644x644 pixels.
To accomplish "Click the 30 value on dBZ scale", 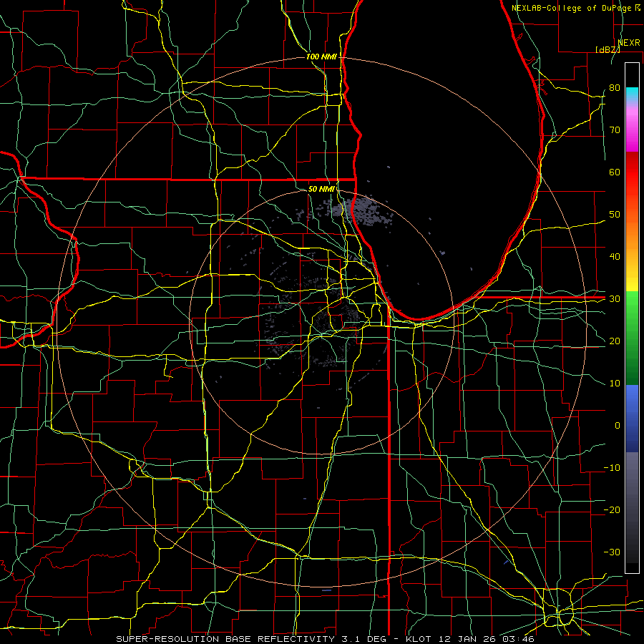I will 615,299.
